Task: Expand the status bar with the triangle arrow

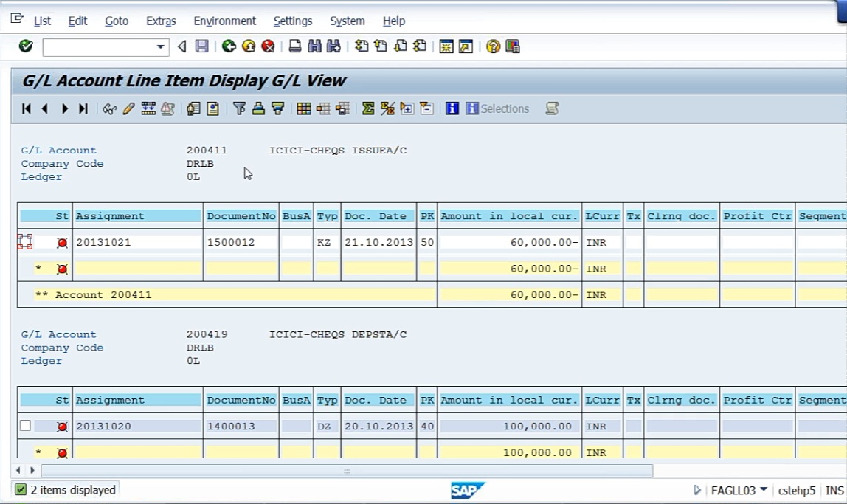Action: 696,490
